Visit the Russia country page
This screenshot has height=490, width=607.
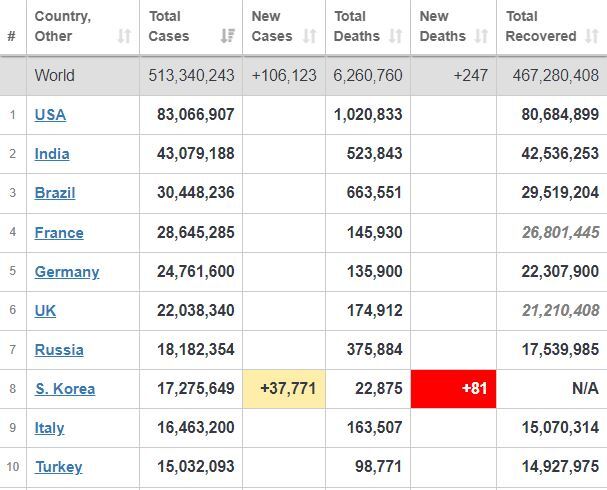tap(59, 350)
